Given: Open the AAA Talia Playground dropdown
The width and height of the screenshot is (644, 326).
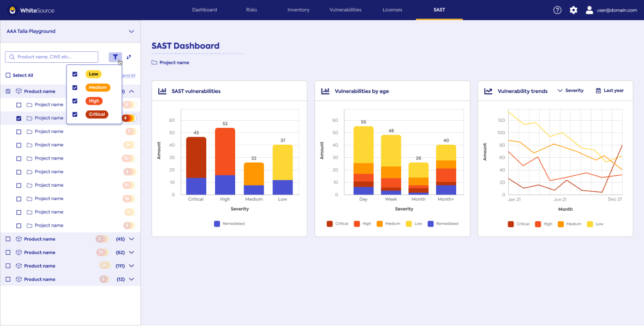Looking at the screenshot, I should pos(131,32).
